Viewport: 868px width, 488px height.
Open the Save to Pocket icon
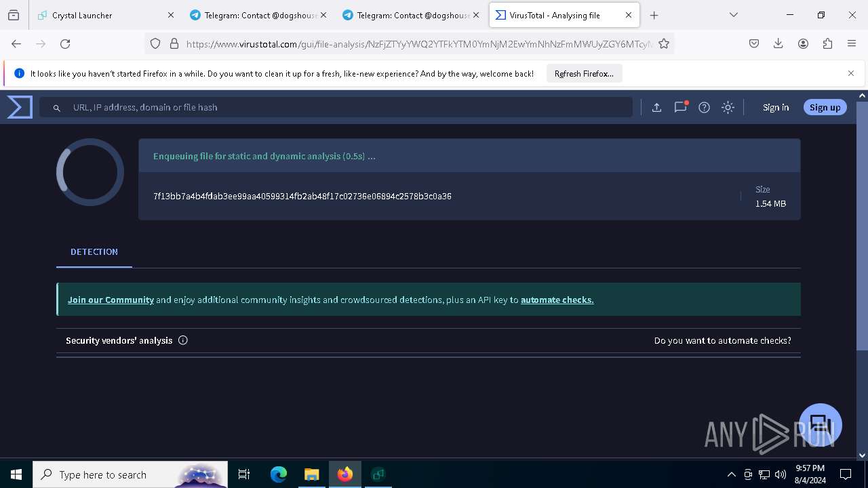click(754, 43)
